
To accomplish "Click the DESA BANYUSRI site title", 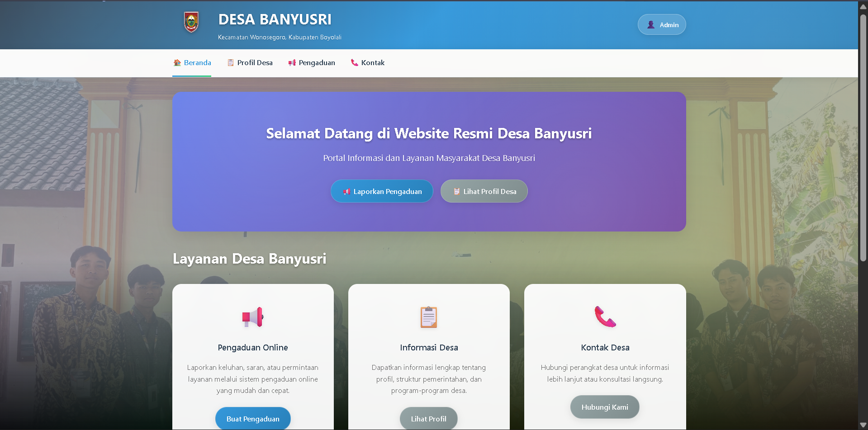I will click(x=275, y=19).
